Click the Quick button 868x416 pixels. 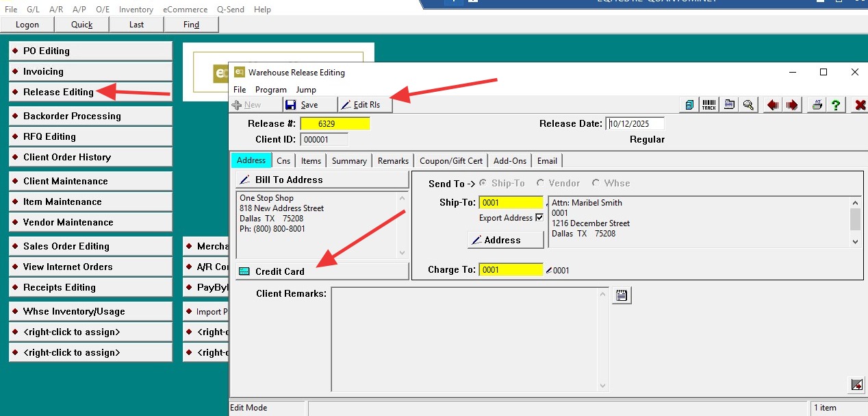(x=82, y=25)
